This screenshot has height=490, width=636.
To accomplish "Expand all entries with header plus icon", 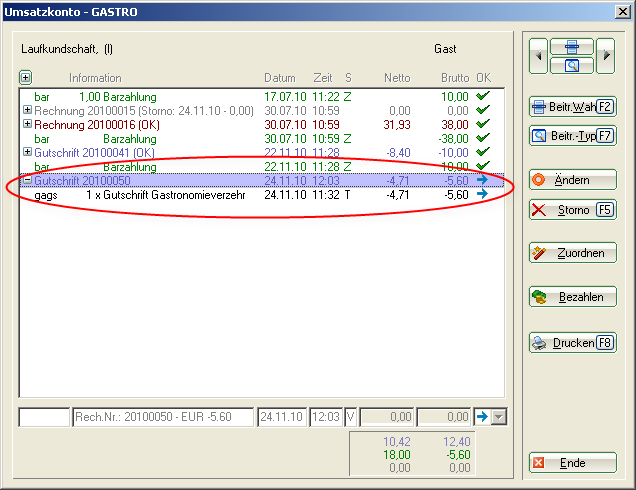I will point(26,77).
